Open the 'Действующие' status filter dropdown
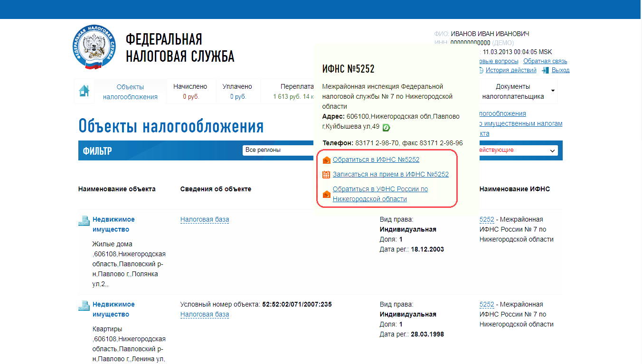Viewport: 642px width, 364px height. pyautogui.click(x=518, y=150)
